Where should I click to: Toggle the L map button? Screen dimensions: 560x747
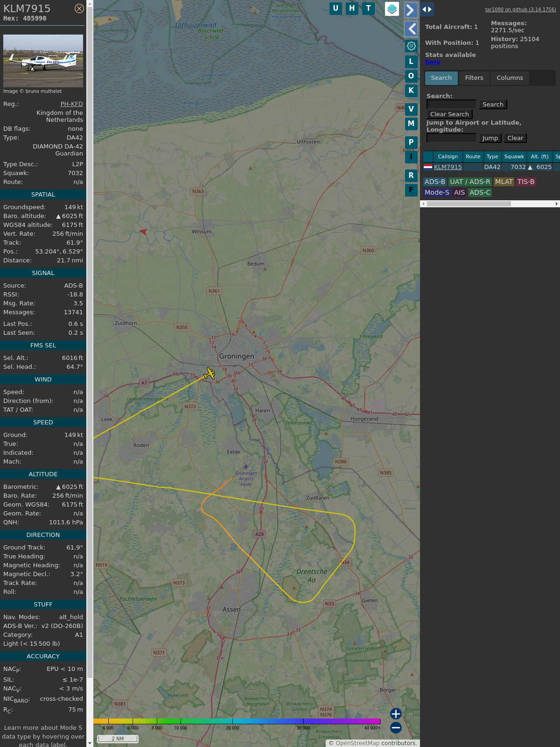point(411,61)
